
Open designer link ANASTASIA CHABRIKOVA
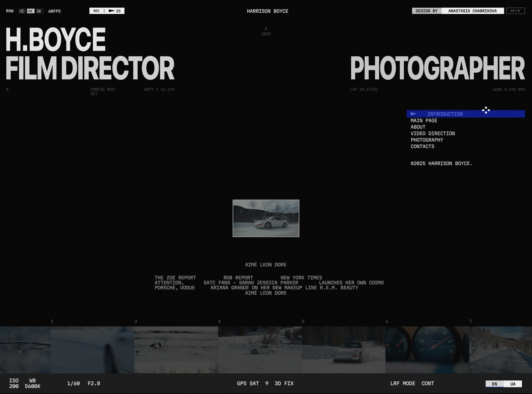472,10
